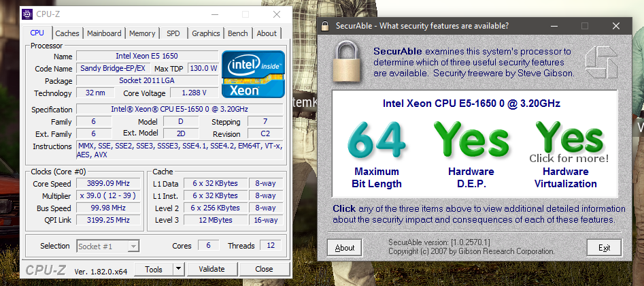This screenshot has width=644, height=286.
Task: Click the SecurAble padlock title bar icon
Action: 325,26
